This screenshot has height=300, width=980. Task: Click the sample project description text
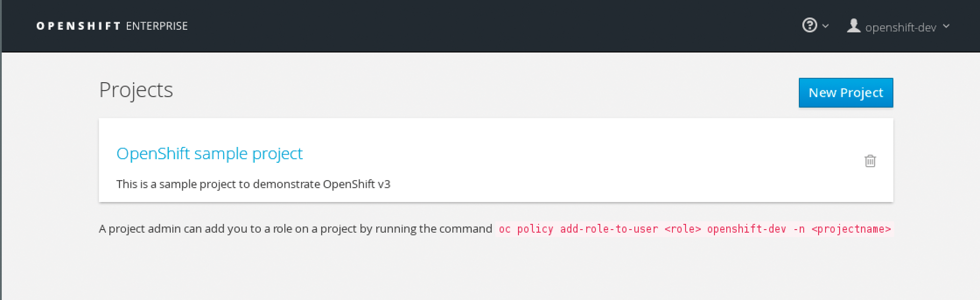[253, 184]
